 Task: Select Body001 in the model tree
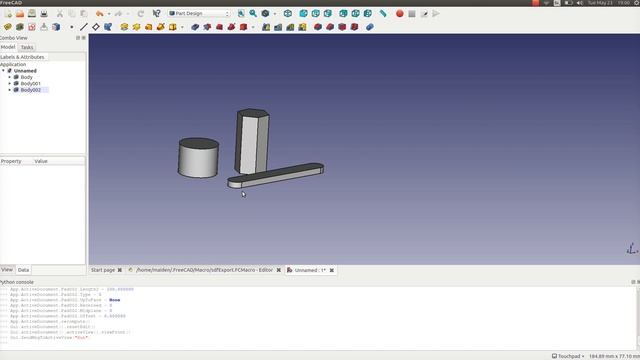tap(31, 83)
